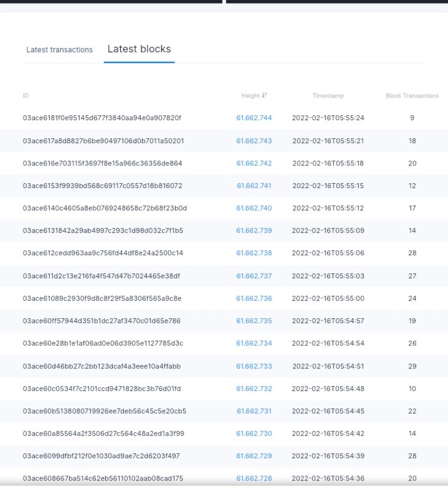Select timestamp 2022-02-16T05:54:39

point(328,456)
